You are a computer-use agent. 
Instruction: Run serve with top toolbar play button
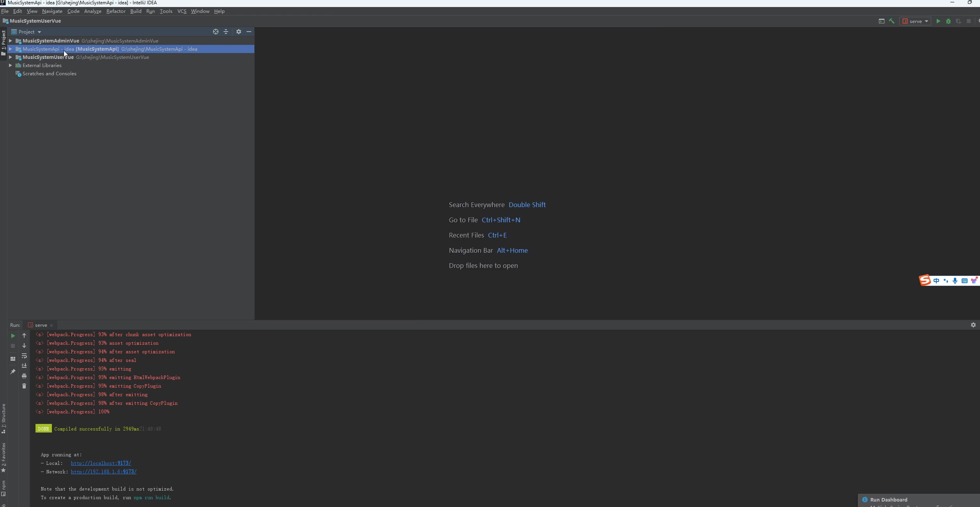coord(938,21)
